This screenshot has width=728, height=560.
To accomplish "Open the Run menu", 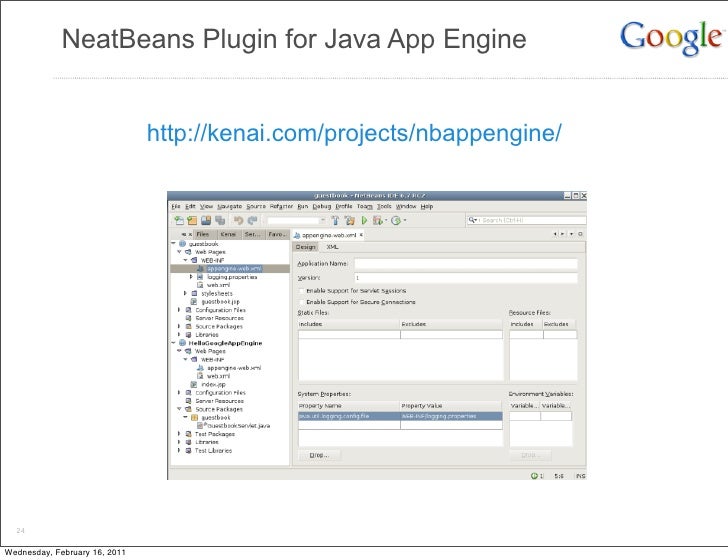I will point(303,207).
